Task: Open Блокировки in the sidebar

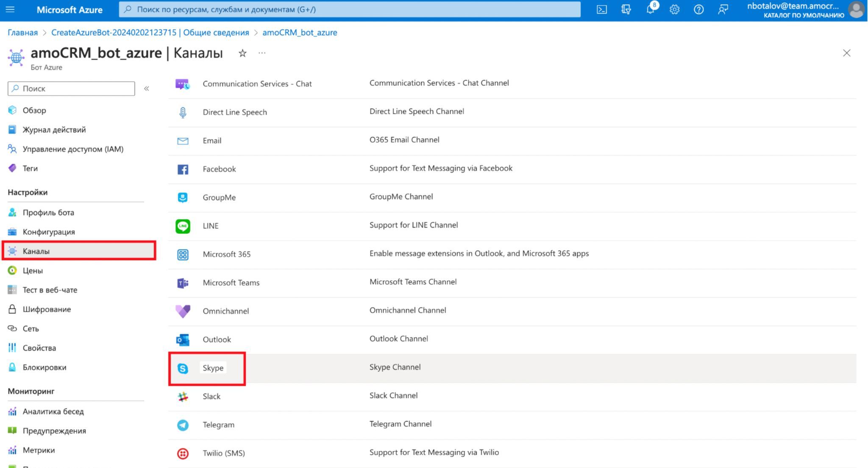Action: pos(45,368)
